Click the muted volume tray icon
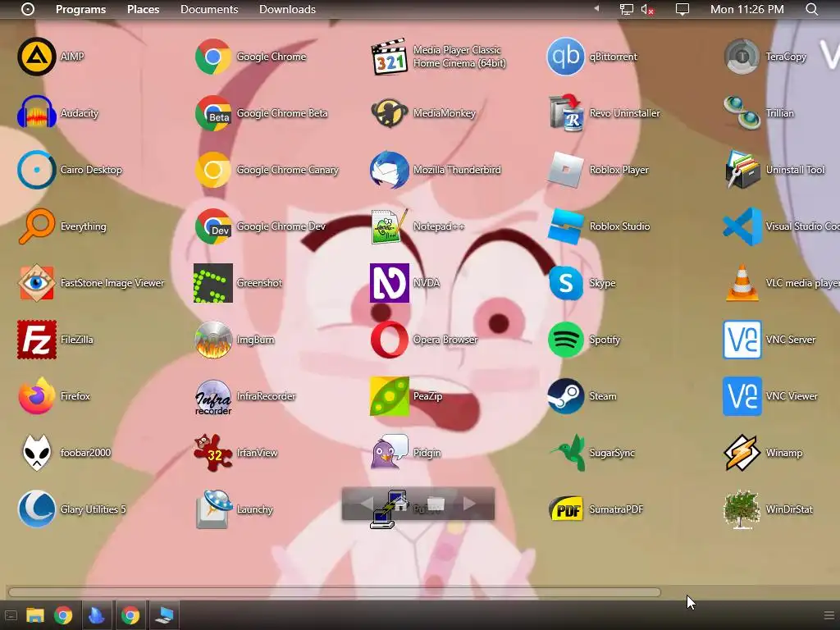This screenshot has width=840, height=630. [647, 10]
